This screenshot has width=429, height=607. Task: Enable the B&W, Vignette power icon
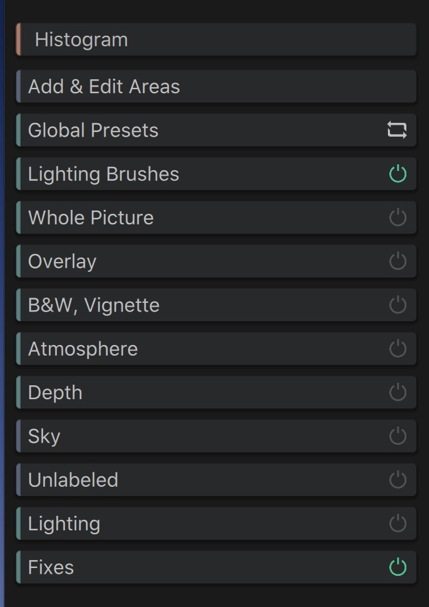coord(398,305)
